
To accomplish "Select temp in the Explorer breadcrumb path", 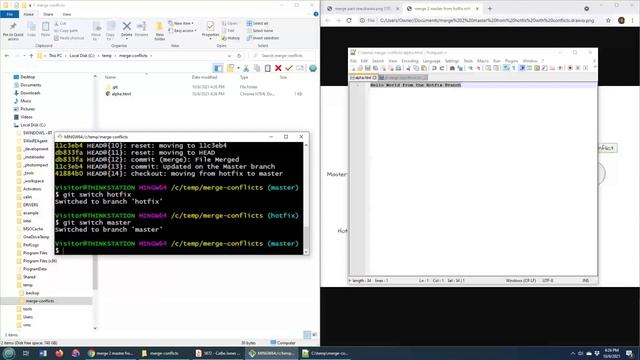I will pos(107,56).
